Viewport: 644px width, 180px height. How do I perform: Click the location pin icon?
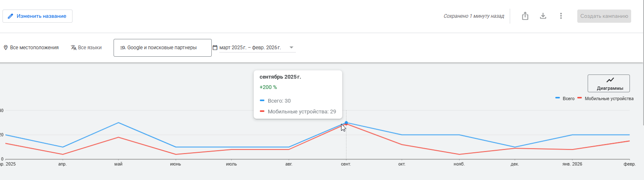coord(6,48)
